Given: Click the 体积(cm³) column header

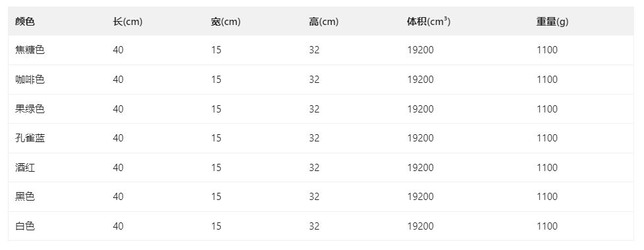Looking at the screenshot, I should coord(429,22).
